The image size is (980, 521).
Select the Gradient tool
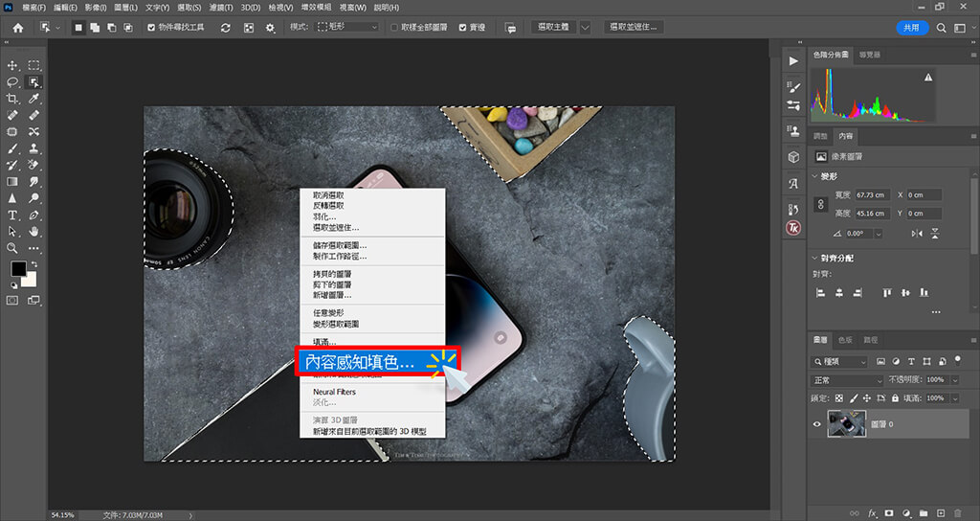coord(11,181)
